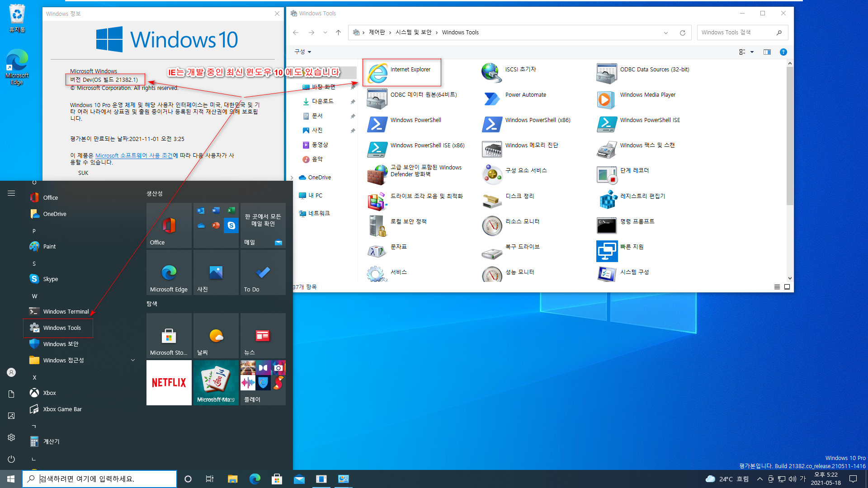Open help in Windows Tools window
This screenshot has width=868, height=488.
(783, 52)
